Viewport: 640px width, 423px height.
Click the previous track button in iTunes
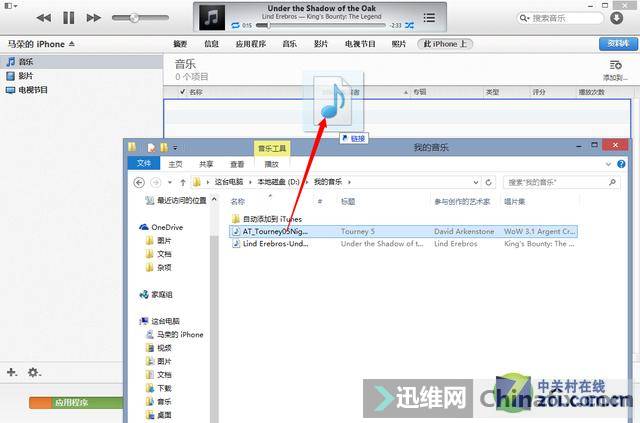[44, 18]
